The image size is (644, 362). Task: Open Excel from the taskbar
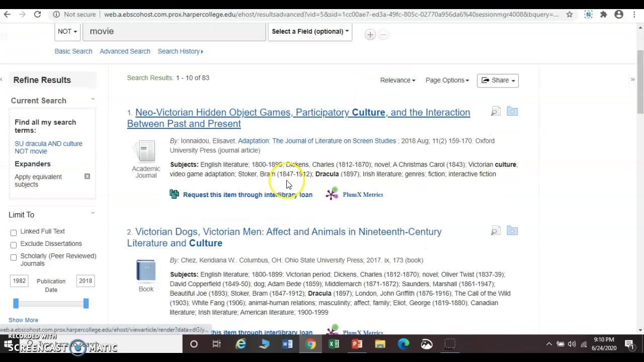pyautogui.click(x=334, y=344)
